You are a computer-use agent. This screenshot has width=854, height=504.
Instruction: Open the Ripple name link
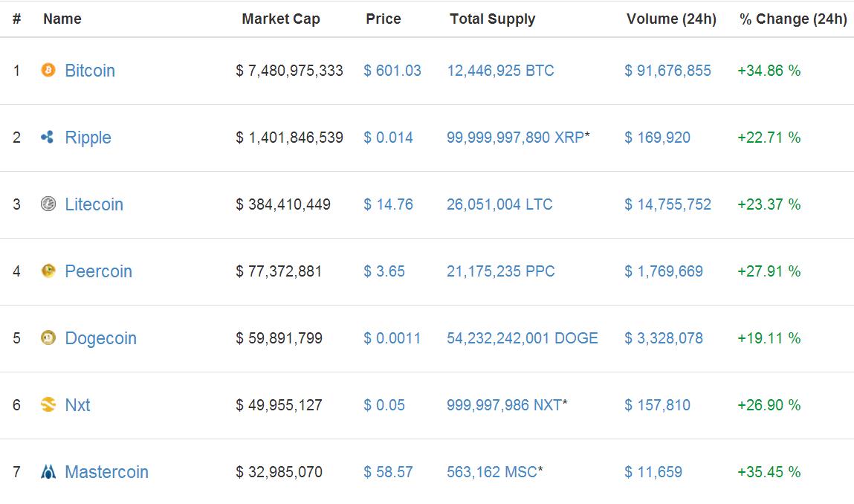[88, 138]
